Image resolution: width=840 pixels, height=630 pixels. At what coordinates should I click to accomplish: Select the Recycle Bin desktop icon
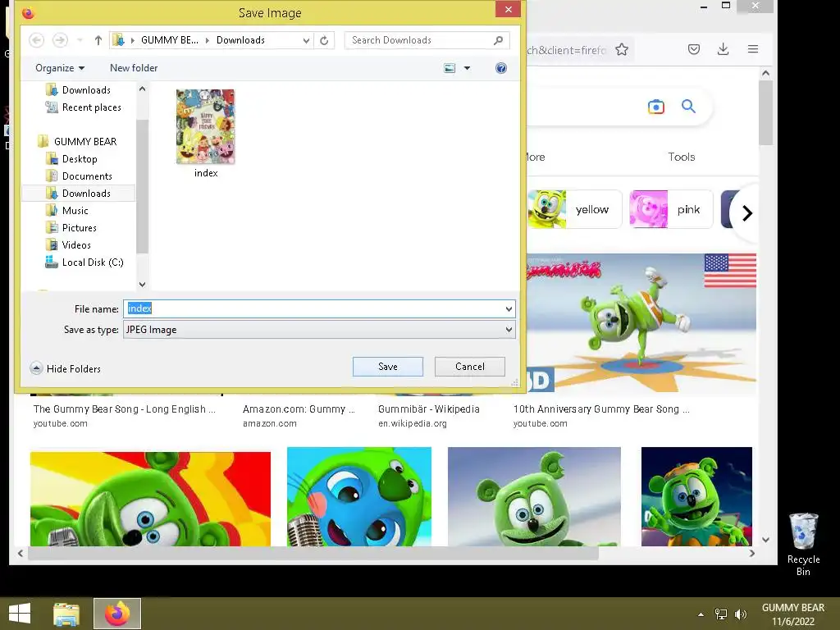pos(803,544)
